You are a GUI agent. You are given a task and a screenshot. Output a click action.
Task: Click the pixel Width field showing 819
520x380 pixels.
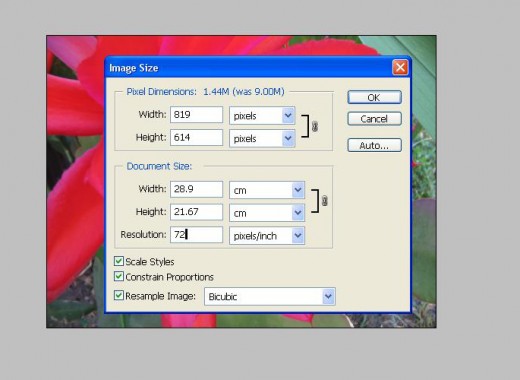196,115
